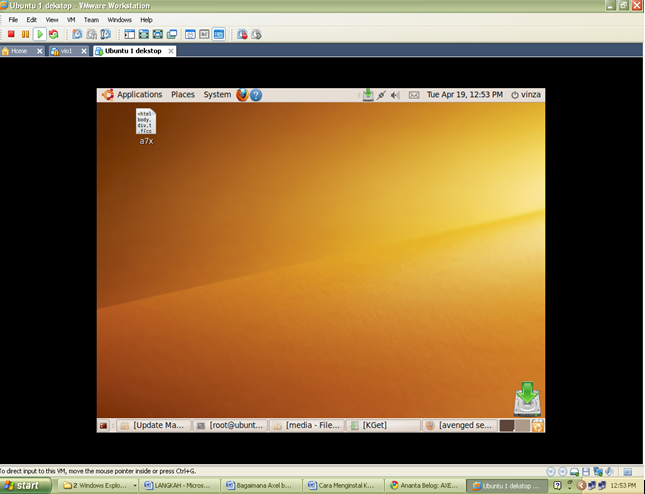Select the a7x file on desktop
The height and width of the screenshot is (494, 645).
click(146, 126)
